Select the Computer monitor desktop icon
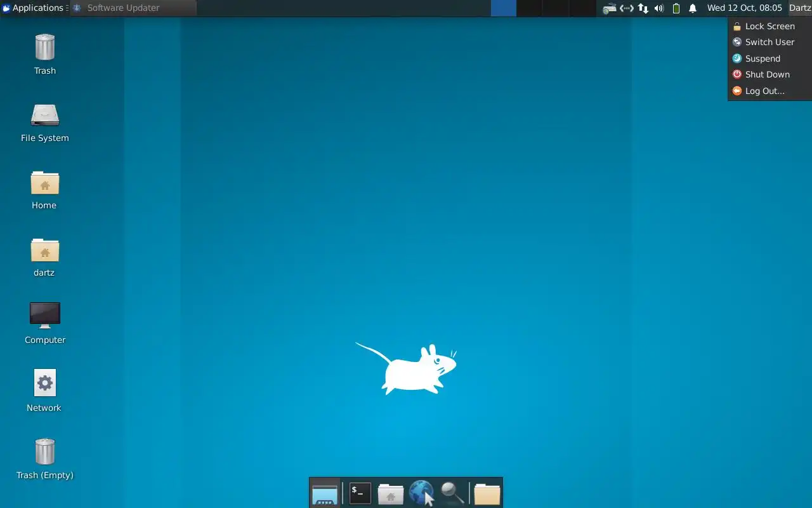The height and width of the screenshot is (508, 812). pos(45,324)
